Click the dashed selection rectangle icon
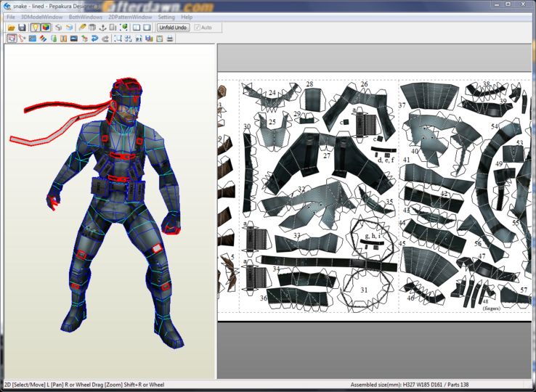The width and height of the screenshot is (536, 392). click(x=118, y=38)
